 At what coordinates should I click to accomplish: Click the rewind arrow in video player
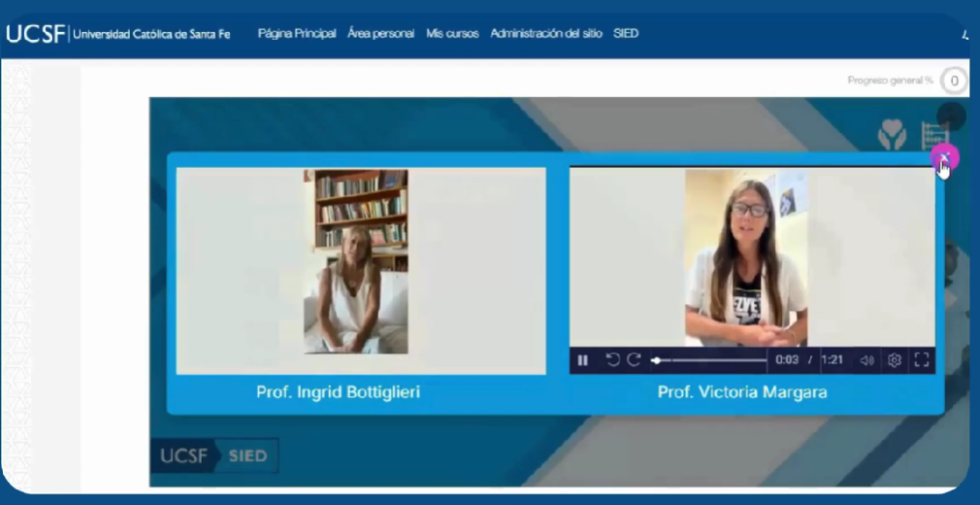(x=613, y=360)
